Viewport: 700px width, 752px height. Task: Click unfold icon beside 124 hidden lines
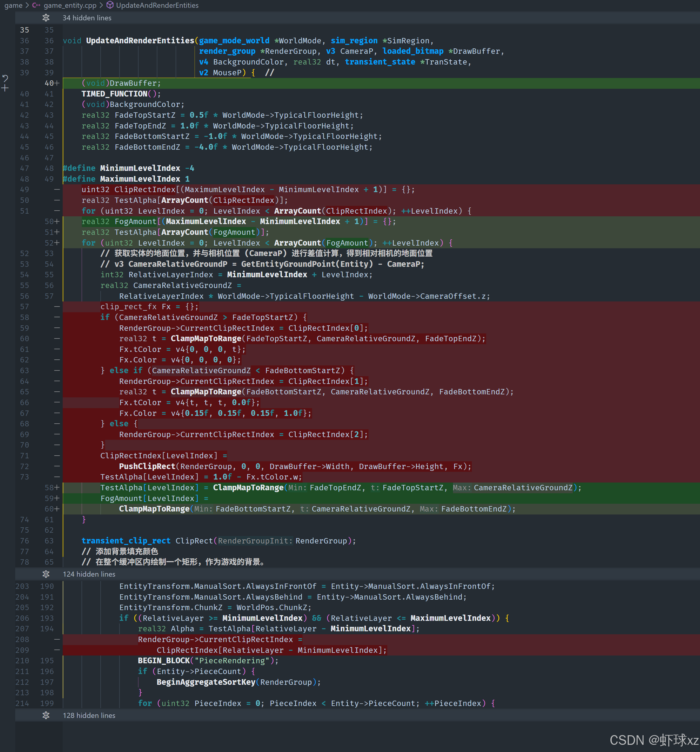46,574
